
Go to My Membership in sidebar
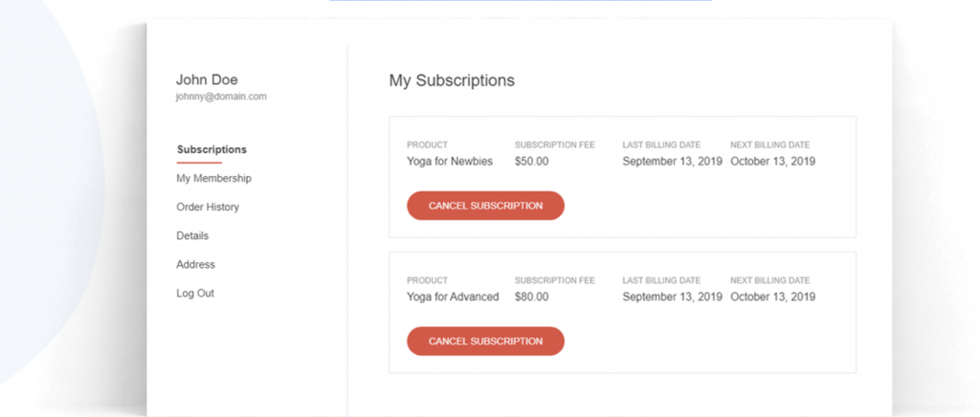(x=213, y=178)
